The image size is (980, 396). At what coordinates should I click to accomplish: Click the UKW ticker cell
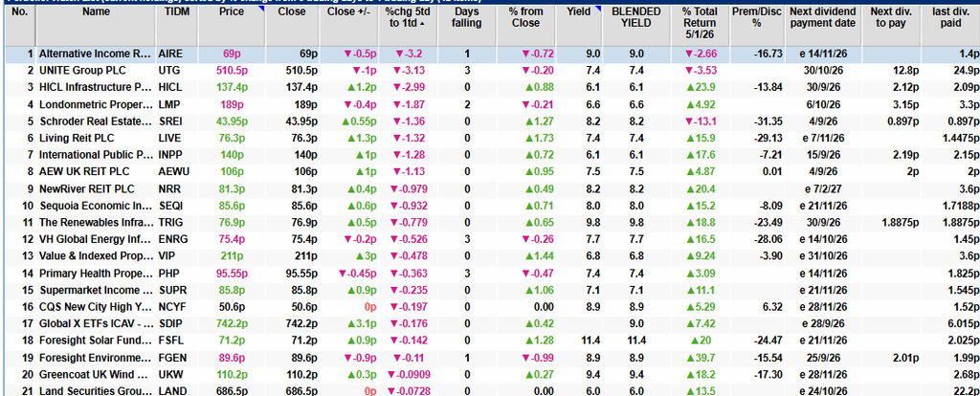coord(169,374)
